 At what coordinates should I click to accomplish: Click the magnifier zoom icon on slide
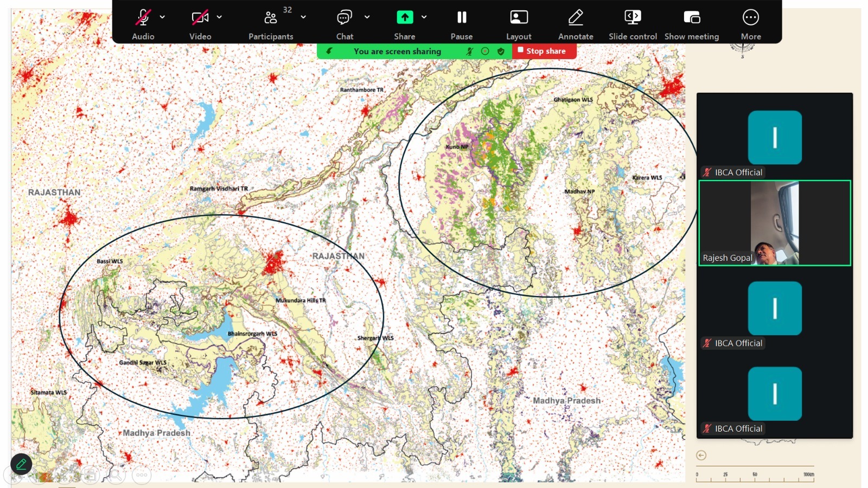(x=115, y=476)
